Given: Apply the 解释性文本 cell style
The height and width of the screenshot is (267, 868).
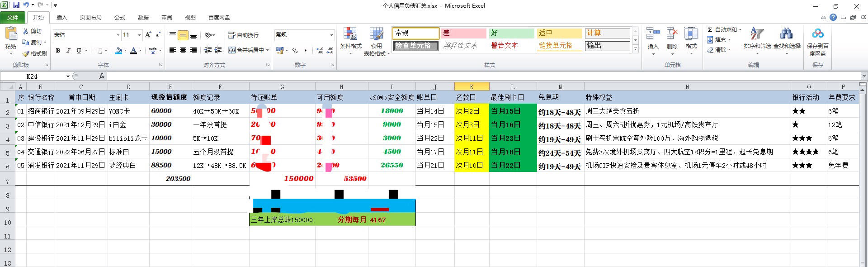Looking at the screenshot, I should click(x=463, y=46).
